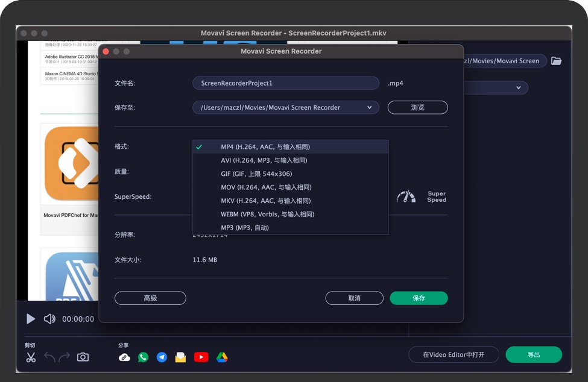Open the output folder icon

pos(556,61)
